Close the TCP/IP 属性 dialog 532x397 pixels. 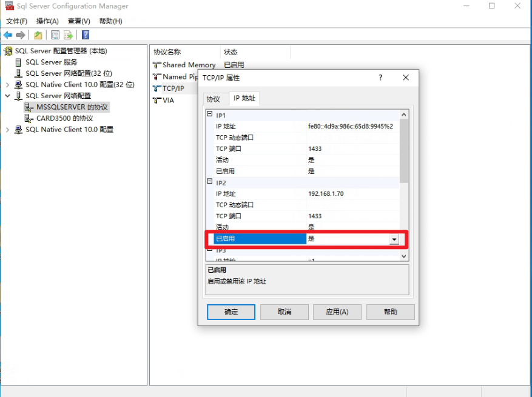click(x=406, y=78)
